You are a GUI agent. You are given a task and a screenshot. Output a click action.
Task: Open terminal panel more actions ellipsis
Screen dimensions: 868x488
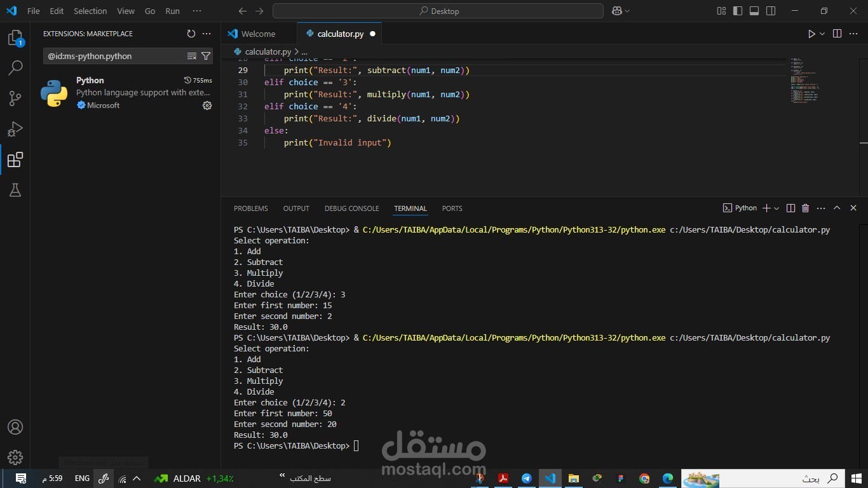(x=821, y=208)
